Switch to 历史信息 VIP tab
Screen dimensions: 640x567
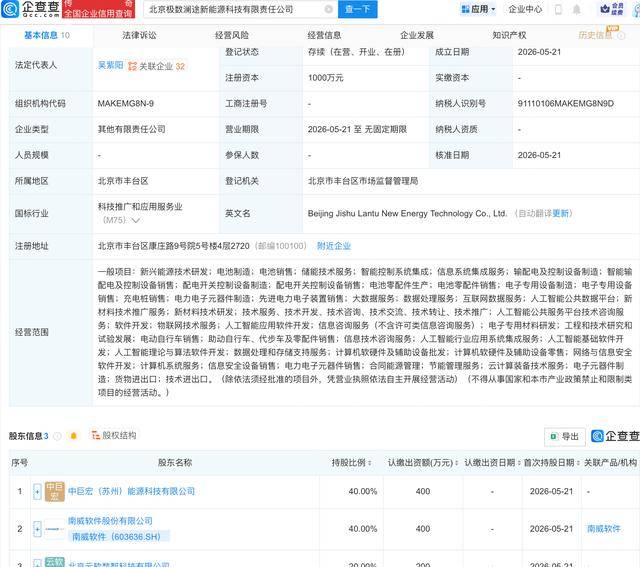tap(595, 36)
